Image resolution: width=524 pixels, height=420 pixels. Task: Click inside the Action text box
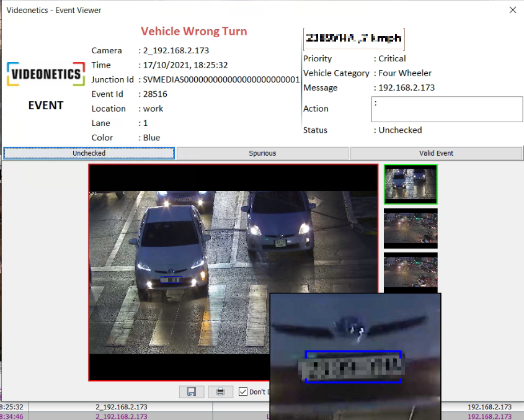click(x=446, y=109)
